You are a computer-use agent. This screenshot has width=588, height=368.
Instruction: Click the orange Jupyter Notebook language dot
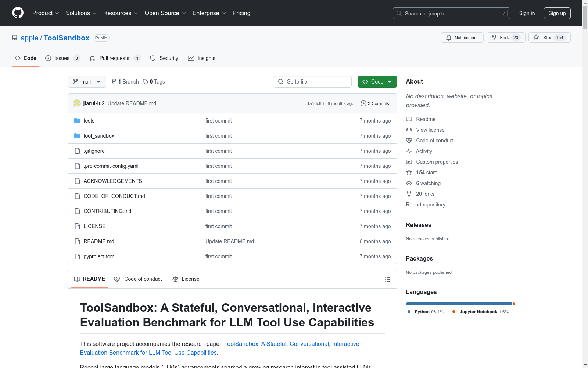click(x=454, y=312)
